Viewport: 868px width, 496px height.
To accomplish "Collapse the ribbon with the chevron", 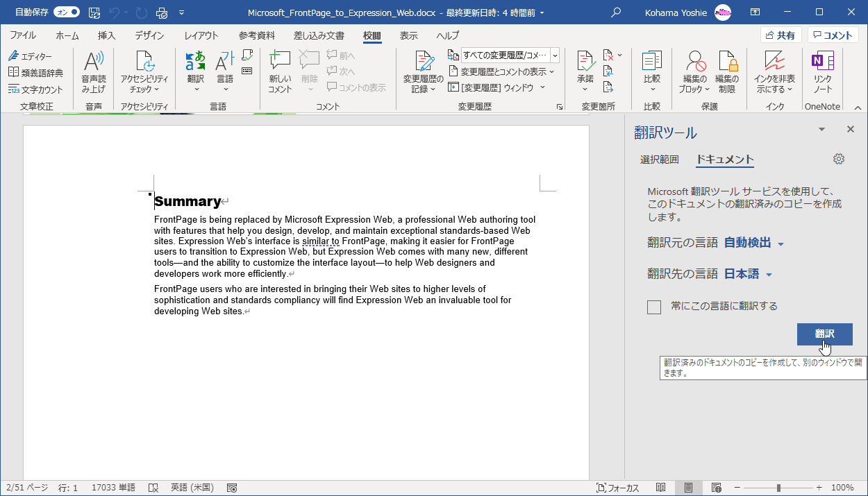I will pos(857,108).
